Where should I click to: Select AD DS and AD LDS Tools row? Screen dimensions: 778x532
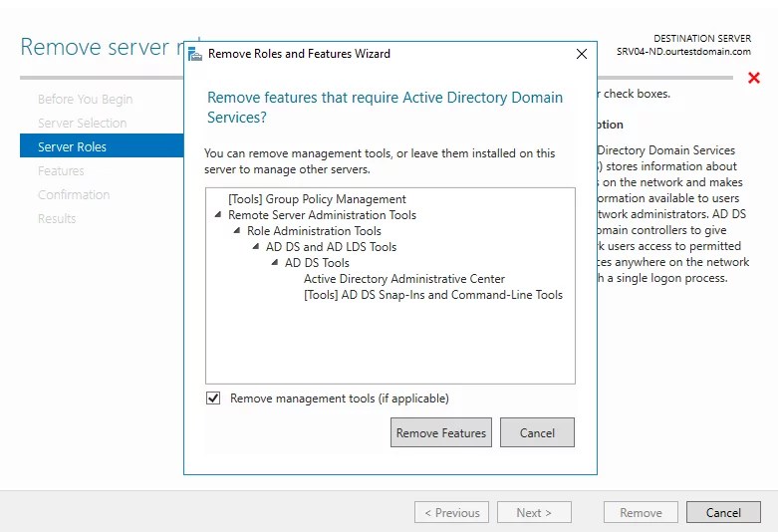[x=331, y=247]
